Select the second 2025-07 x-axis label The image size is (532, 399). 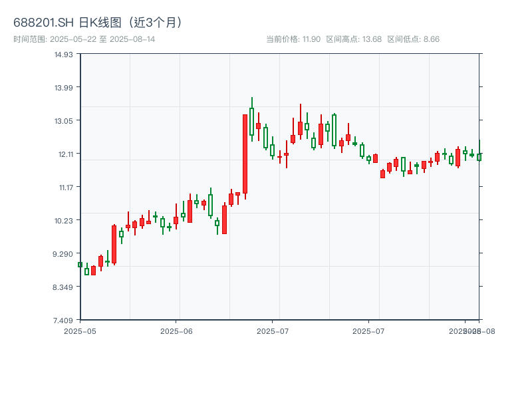pyautogui.click(x=369, y=331)
